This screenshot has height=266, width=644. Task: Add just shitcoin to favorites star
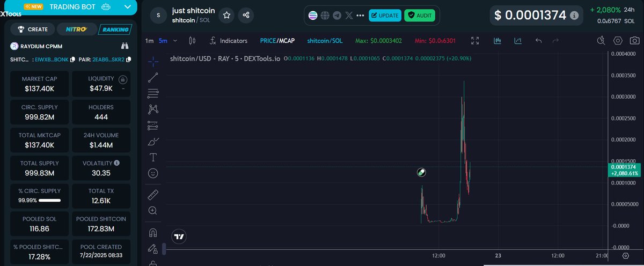pyautogui.click(x=227, y=16)
